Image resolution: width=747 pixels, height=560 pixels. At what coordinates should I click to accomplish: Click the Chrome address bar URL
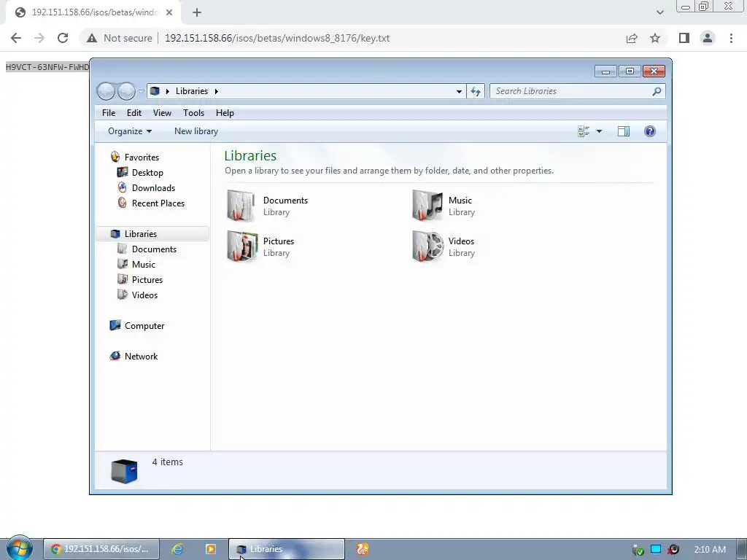pyautogui.click(x=277, y=38)
